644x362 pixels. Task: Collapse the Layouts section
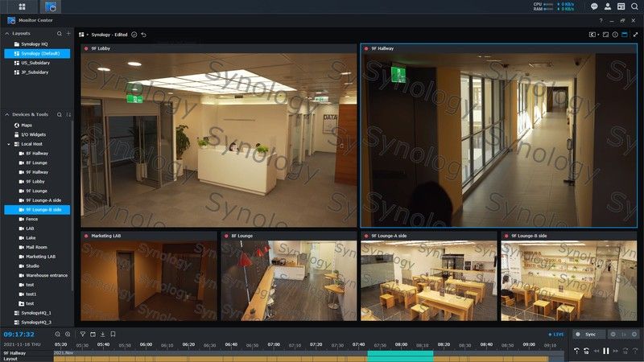(x=7, y=33)
